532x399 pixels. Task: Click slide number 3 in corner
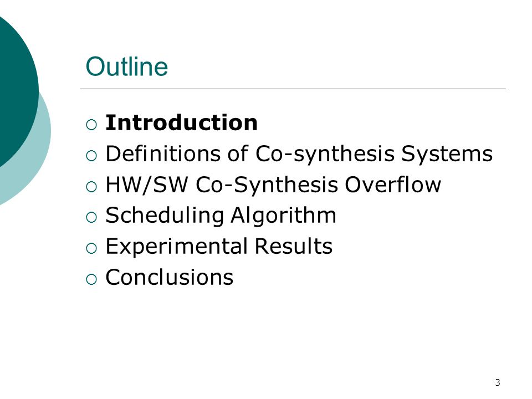click(x=498, y=383)
